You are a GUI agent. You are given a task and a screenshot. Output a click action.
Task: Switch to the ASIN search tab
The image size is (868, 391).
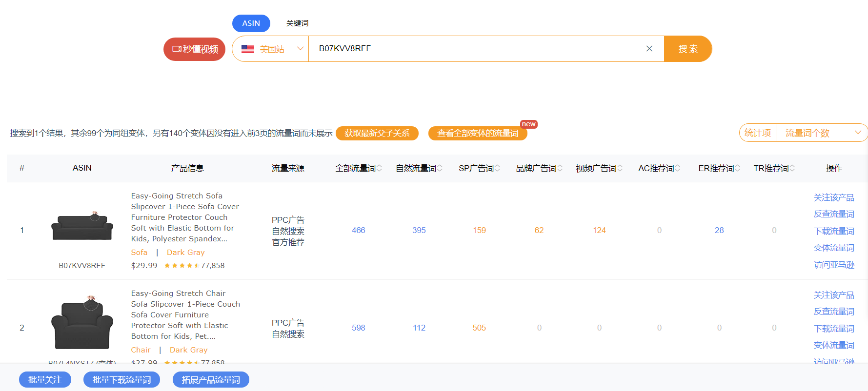(x=251, y=23)
